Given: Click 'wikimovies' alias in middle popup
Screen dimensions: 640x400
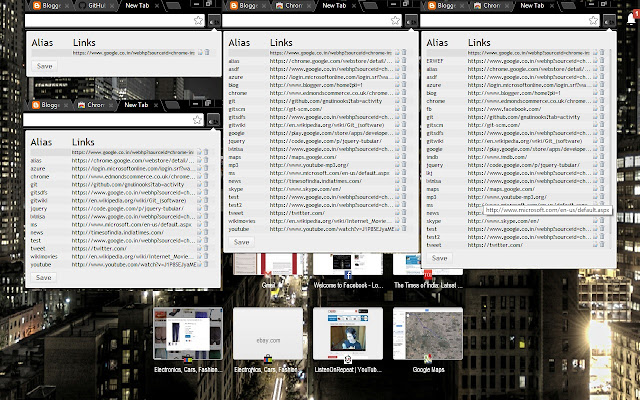Looking at the screenshot, I should [242, 221].
